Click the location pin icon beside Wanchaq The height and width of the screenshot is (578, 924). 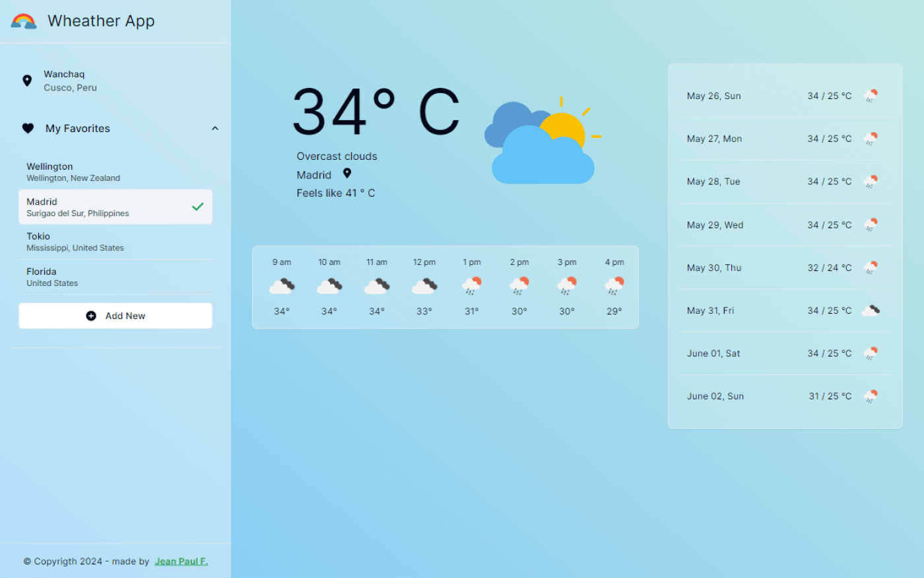27,80
